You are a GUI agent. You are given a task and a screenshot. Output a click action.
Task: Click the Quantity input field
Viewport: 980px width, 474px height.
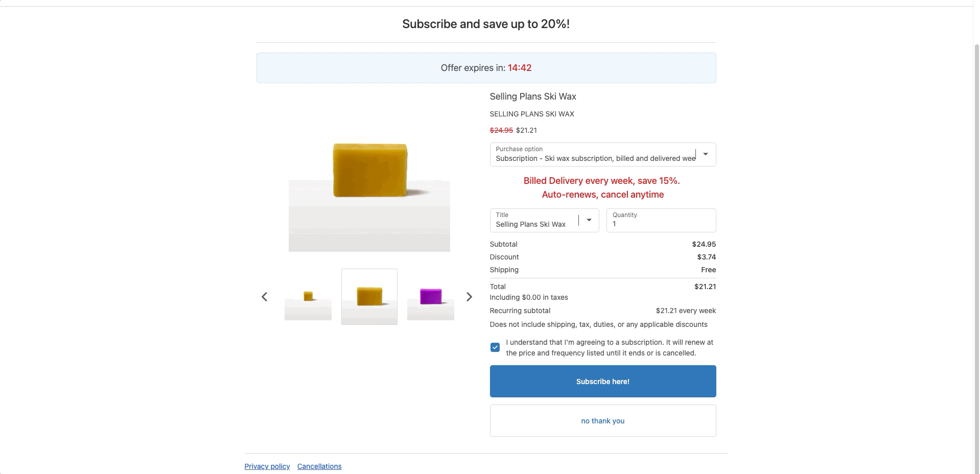coord(661,221)
